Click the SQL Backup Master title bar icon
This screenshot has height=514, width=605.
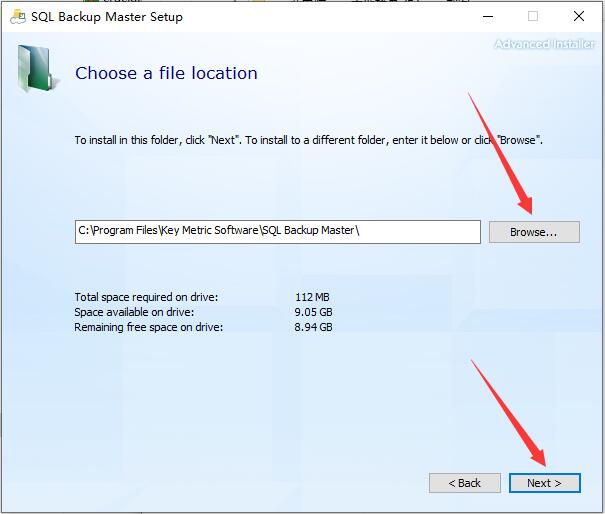(18, 17)
